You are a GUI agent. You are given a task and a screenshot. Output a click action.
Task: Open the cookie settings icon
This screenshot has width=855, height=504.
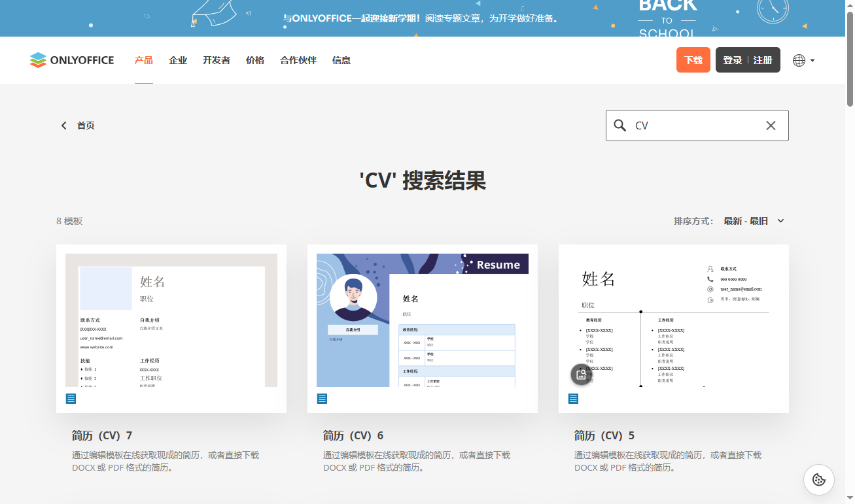818,480
